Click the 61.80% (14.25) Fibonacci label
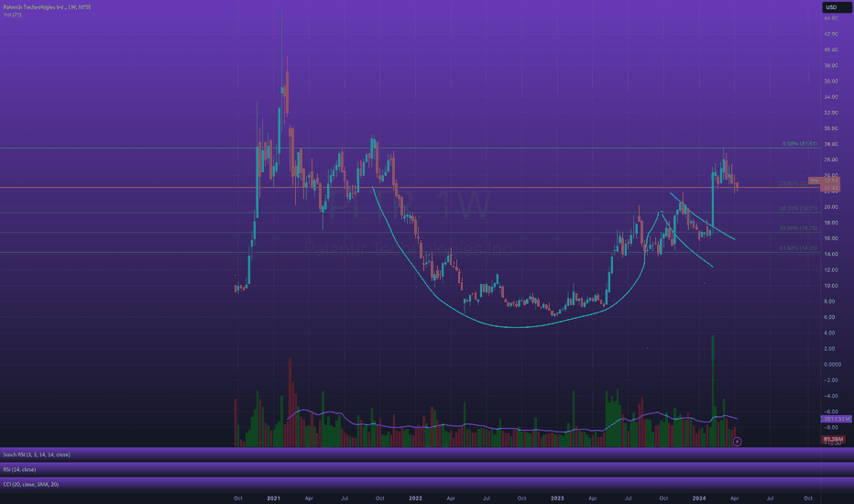Viewport: 854px width, 504px height. click(798, 248)
